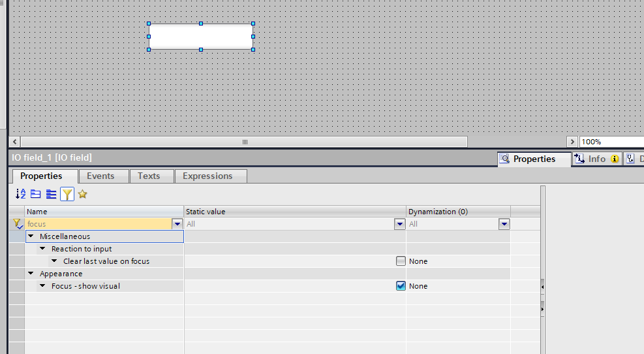Viewport: 644px width, 354px height.
Task: Select the Reaction to input row
Action: coord(82,249)
